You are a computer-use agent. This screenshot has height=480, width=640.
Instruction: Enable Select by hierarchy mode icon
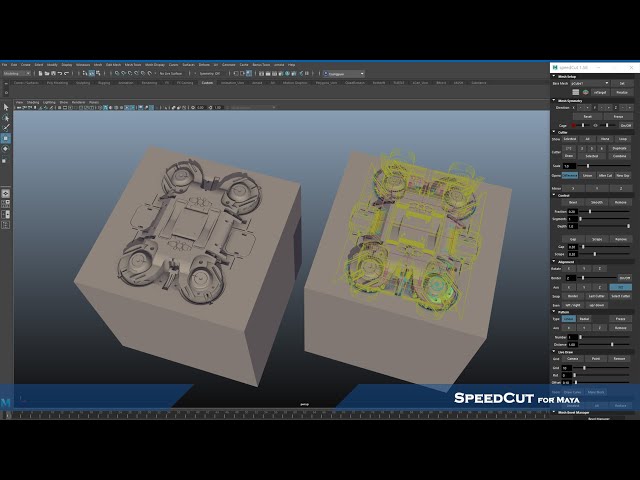click(x=85, y=73)
